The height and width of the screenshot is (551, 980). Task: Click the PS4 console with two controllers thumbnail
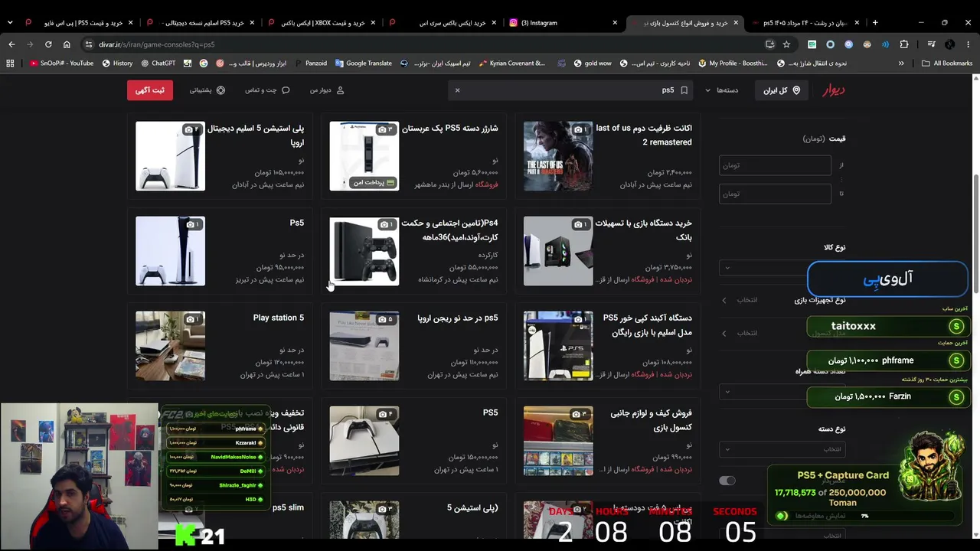point(364,251)
